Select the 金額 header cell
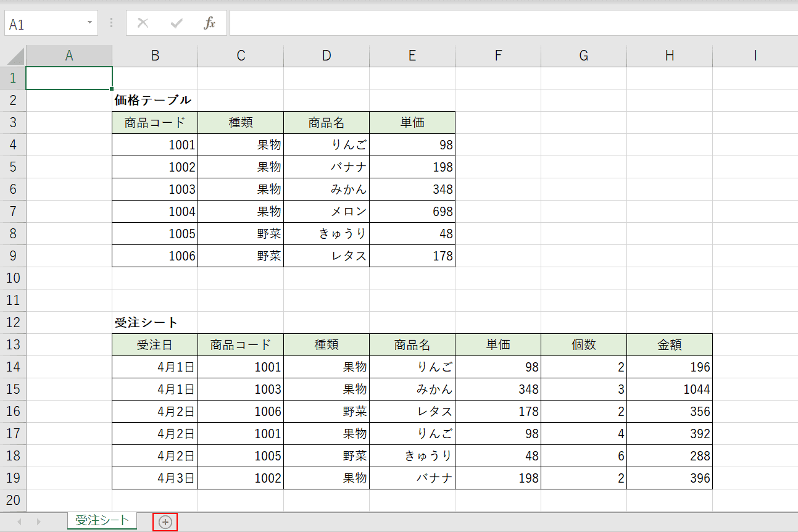The image size is (798, 532). (670, 345)
